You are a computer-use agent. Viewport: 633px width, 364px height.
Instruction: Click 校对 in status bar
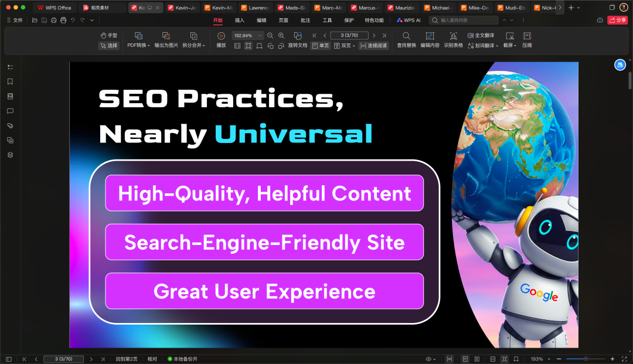tap(152, 359)
